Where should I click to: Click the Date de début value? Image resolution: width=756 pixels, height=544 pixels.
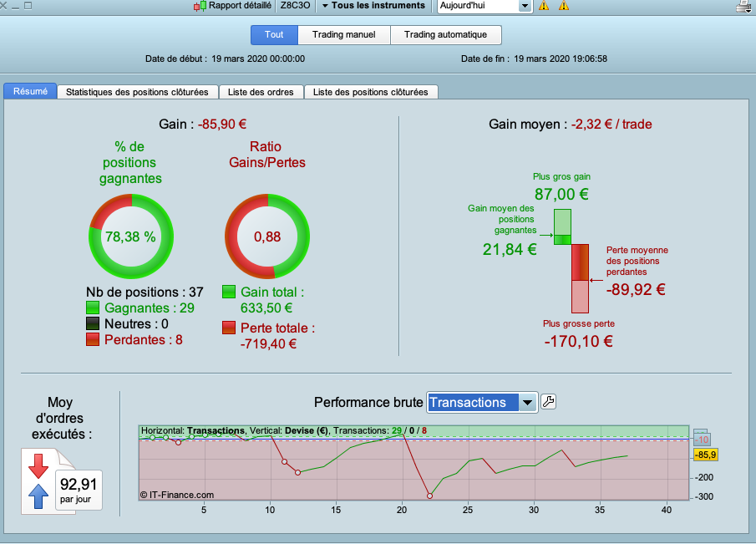[x=258, y=58]
